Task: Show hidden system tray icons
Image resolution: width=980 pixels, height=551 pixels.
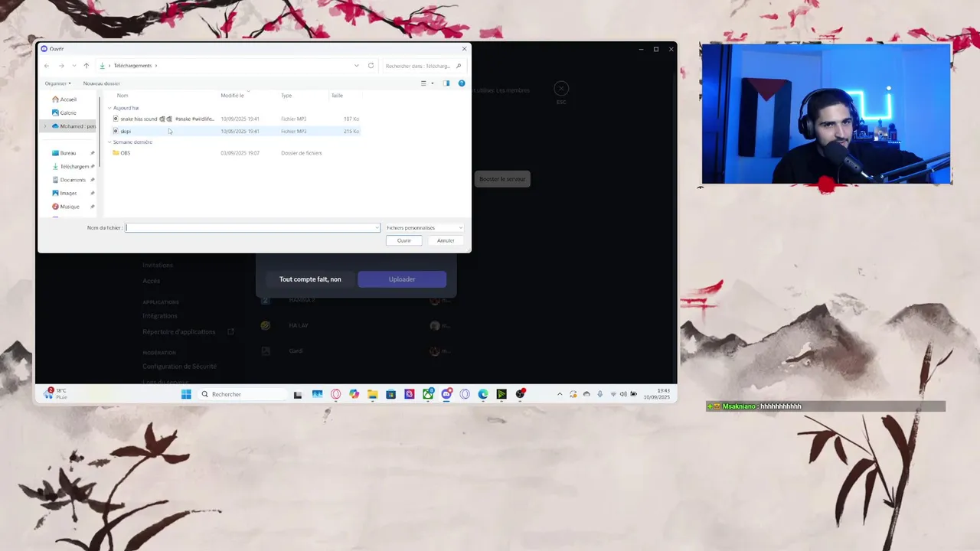Action: pos(560,394)
